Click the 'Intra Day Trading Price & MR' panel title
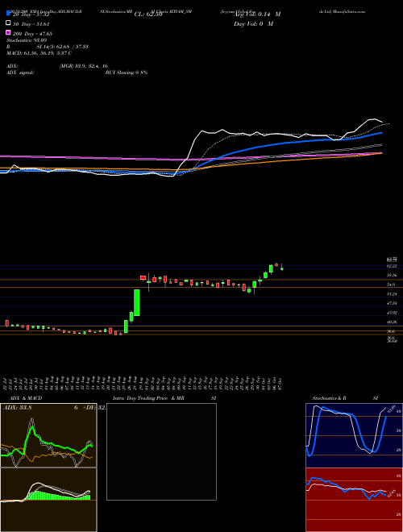This screenshot has height=532, width=403. (x=148, y=398)
